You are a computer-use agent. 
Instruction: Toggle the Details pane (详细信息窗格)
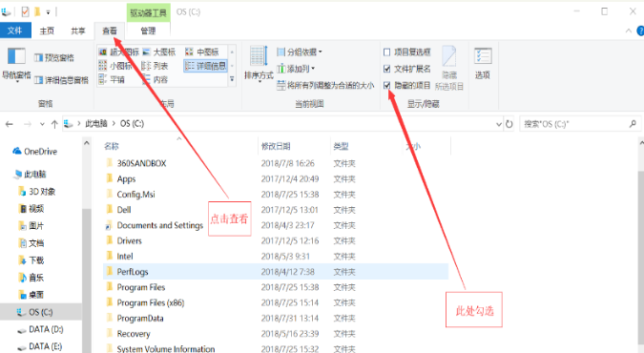click(62, 80)
